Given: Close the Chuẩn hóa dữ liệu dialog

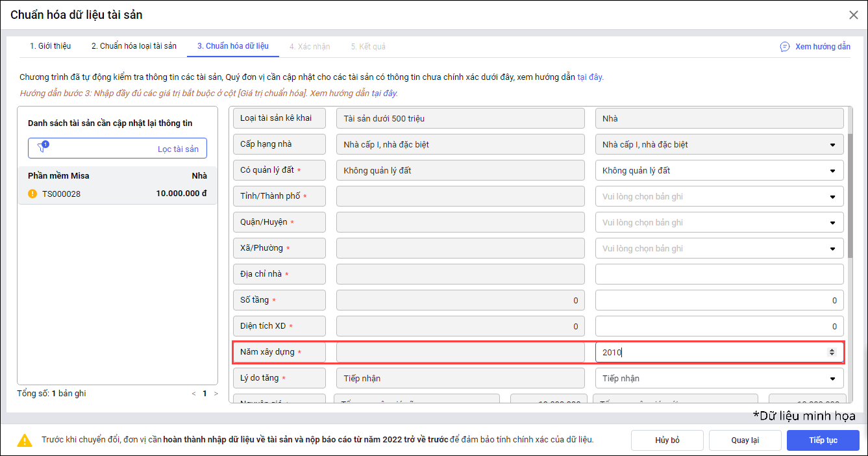Looking at the screenshot, I should pyautogui.click(x=854, y=15).
